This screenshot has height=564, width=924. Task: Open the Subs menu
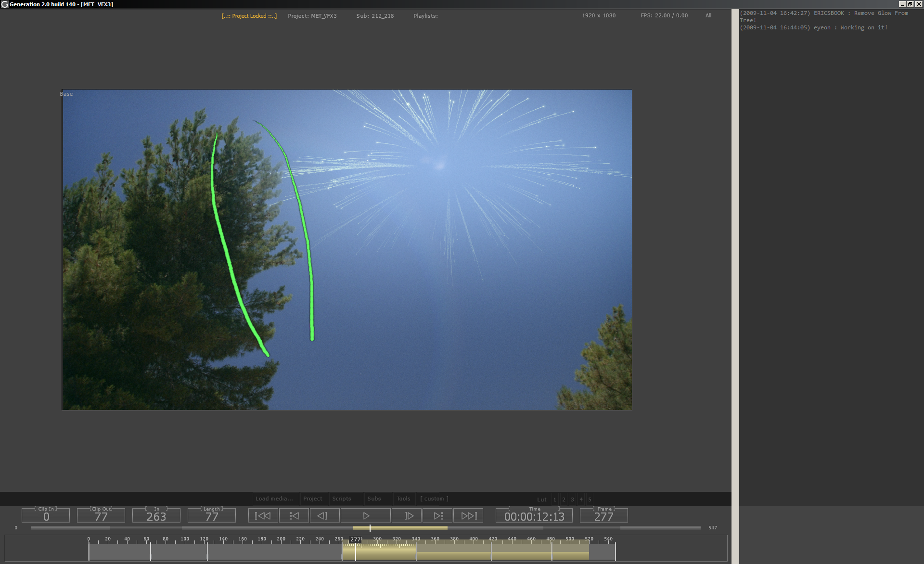(x=374, y=499)
